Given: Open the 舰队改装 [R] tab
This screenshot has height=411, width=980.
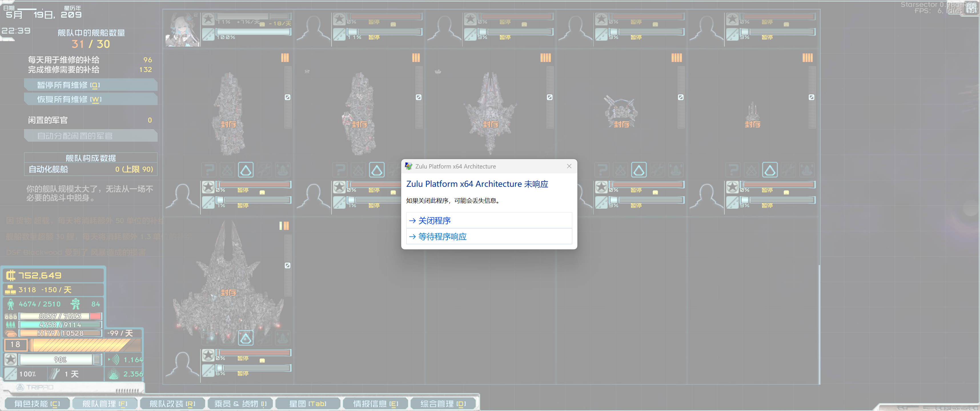Looking at the screenshot, I should 172,403.
